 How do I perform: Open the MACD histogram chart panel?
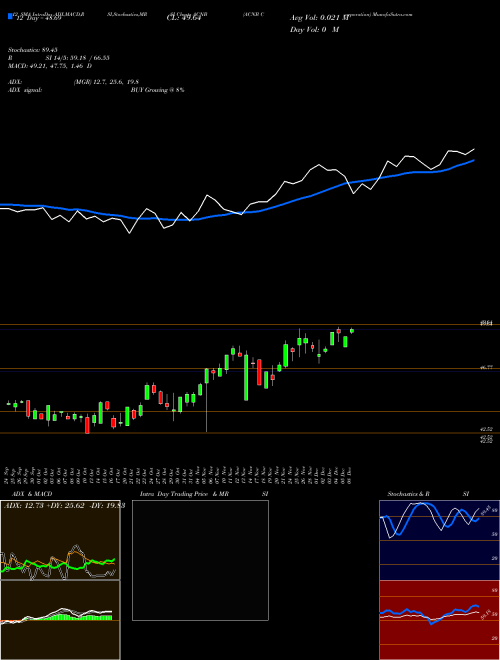[60, 620]
